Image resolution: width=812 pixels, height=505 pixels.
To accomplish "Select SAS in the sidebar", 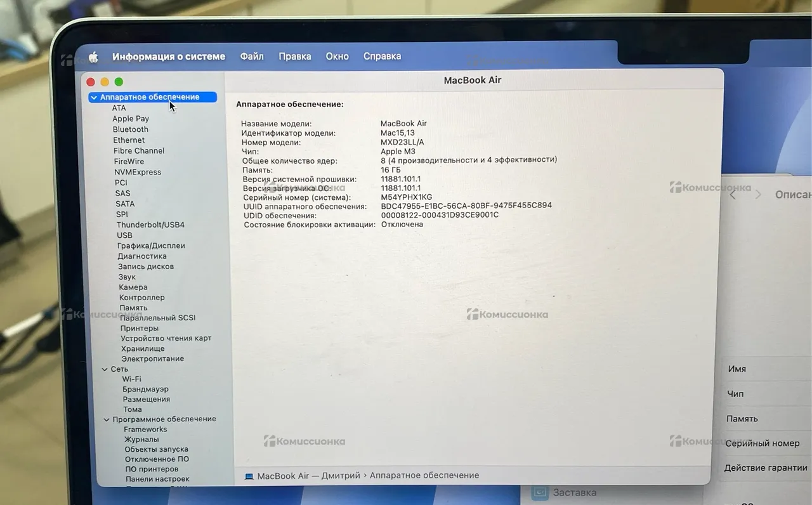I will (x=123, y=193).
